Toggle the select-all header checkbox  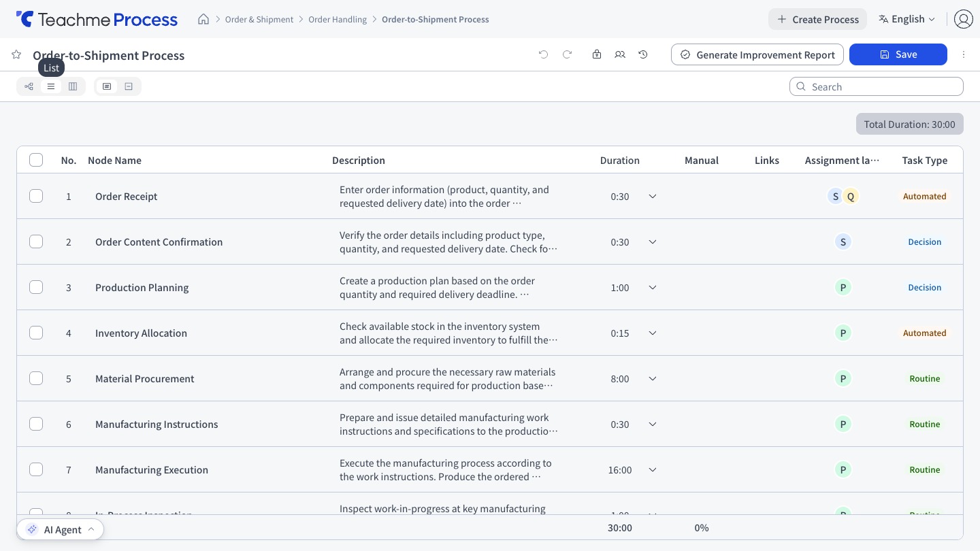click(36, 160)
